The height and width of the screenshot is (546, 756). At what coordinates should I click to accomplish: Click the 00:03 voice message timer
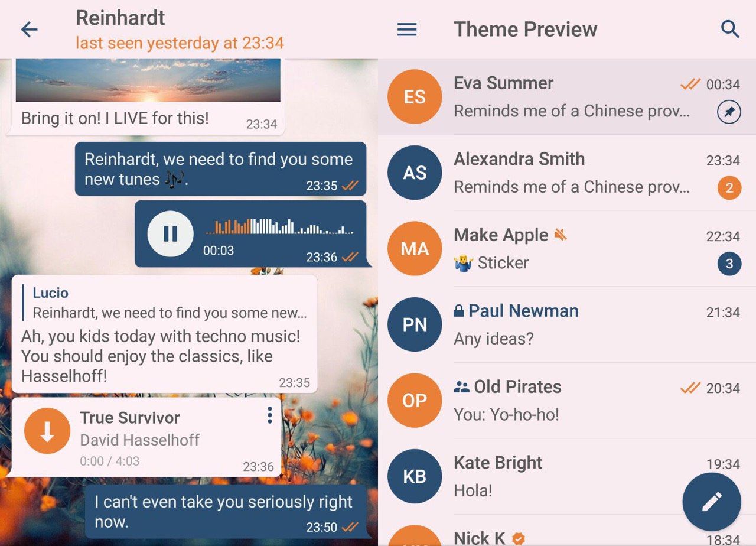click(x=219, y=251)
